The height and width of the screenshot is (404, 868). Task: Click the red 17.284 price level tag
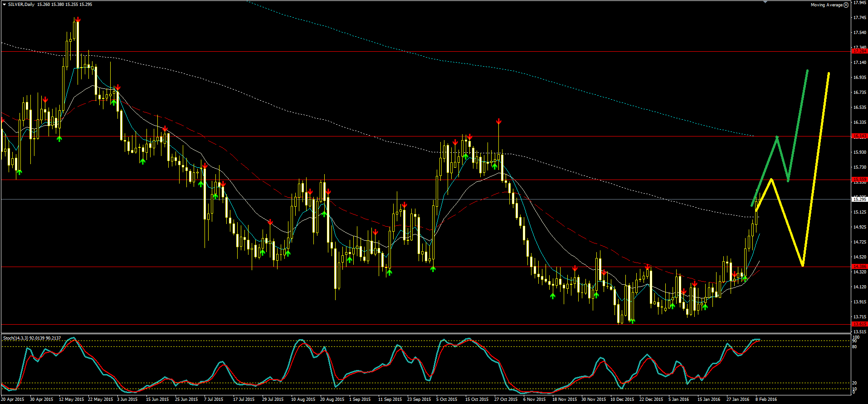860,51
